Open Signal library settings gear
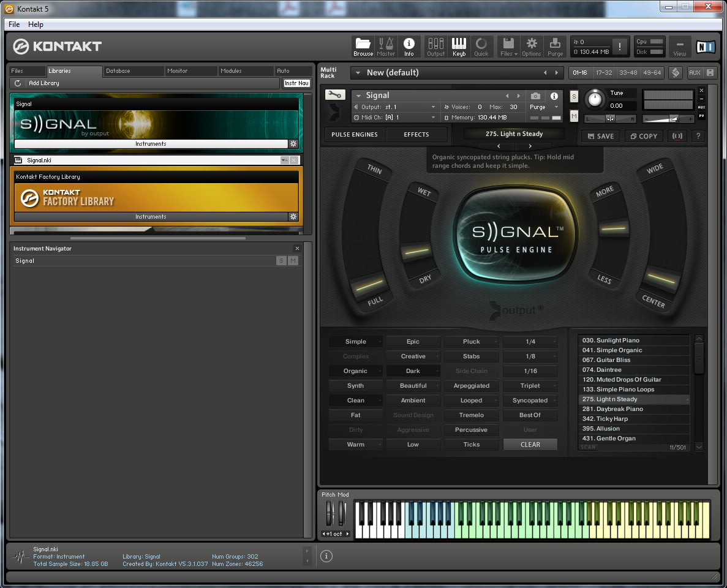727x588 pixels. point(293,144)
